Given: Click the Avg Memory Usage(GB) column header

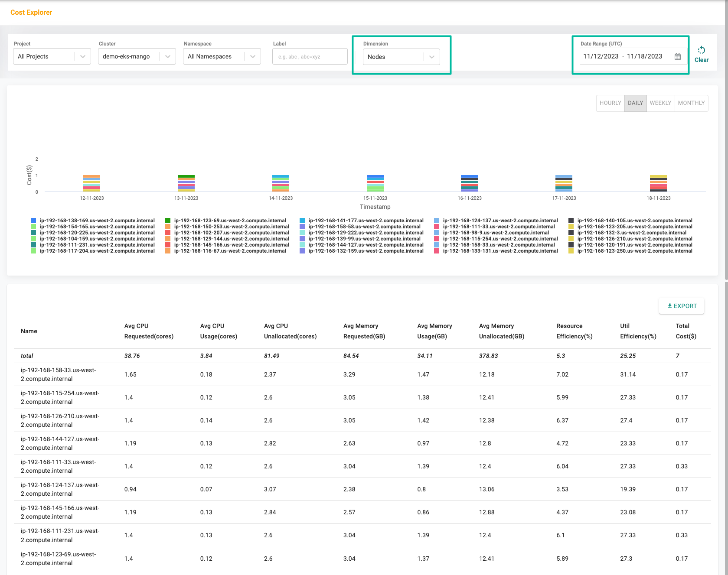Looking at the screenshot, I should tap(434, 331).
